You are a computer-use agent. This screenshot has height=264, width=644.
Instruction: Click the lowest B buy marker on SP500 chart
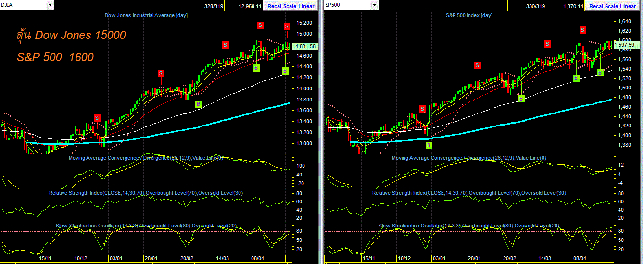pyautogui.click(x=429, y=145)
